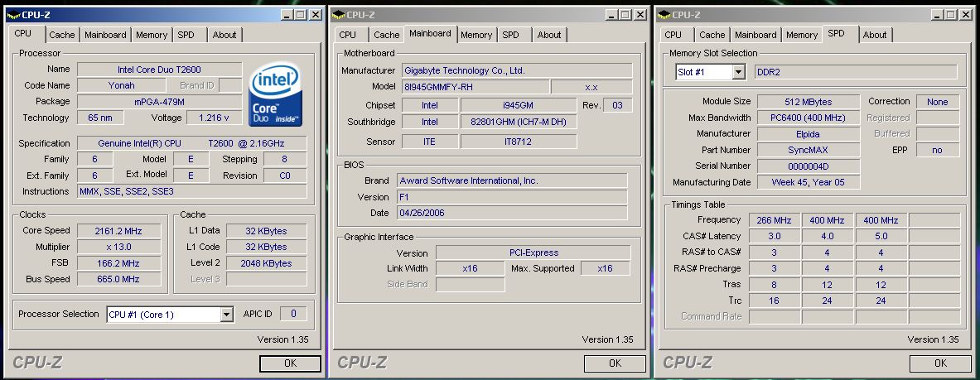Viewport: 980px width, 380px height.
Task: Open the Memory tab in the left CPU window
Action: pyautogui.click(x=152, y=35)
